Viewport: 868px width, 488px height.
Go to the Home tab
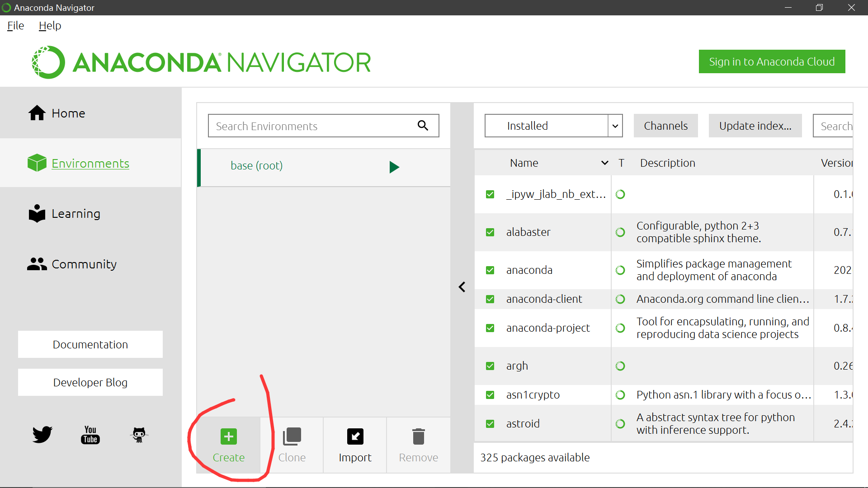click(x=90, y=113)
